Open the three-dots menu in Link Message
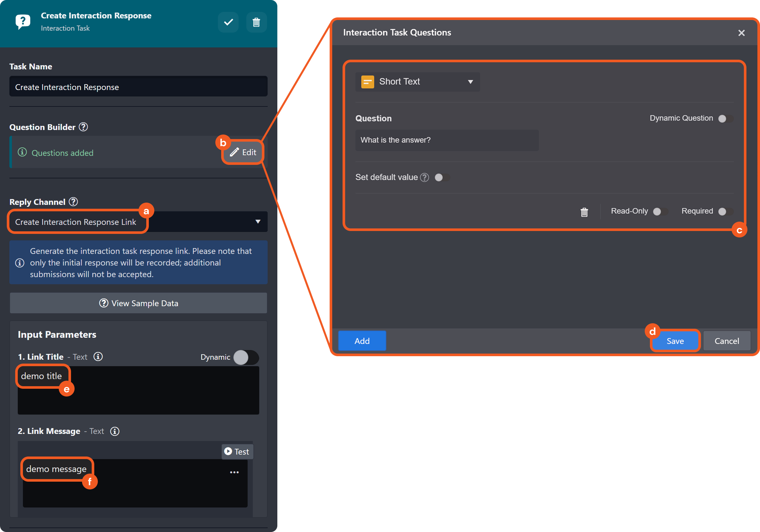This screenshot has width=760, height=532. [x=234, y=472]
